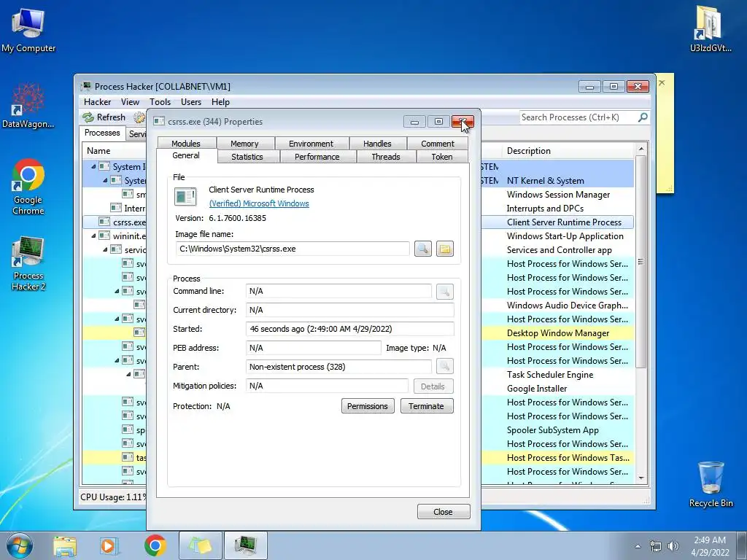
Task: Open My Computer desktop icon
Action: point(28,29)
